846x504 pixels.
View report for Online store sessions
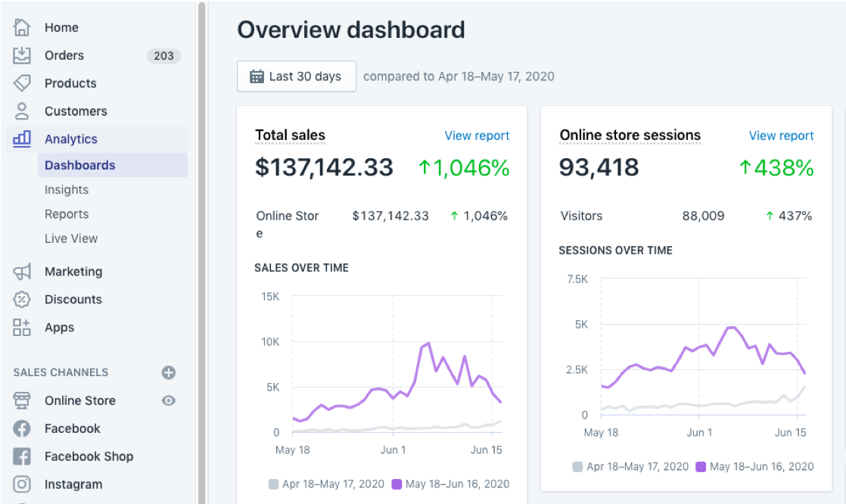(781, 135)
